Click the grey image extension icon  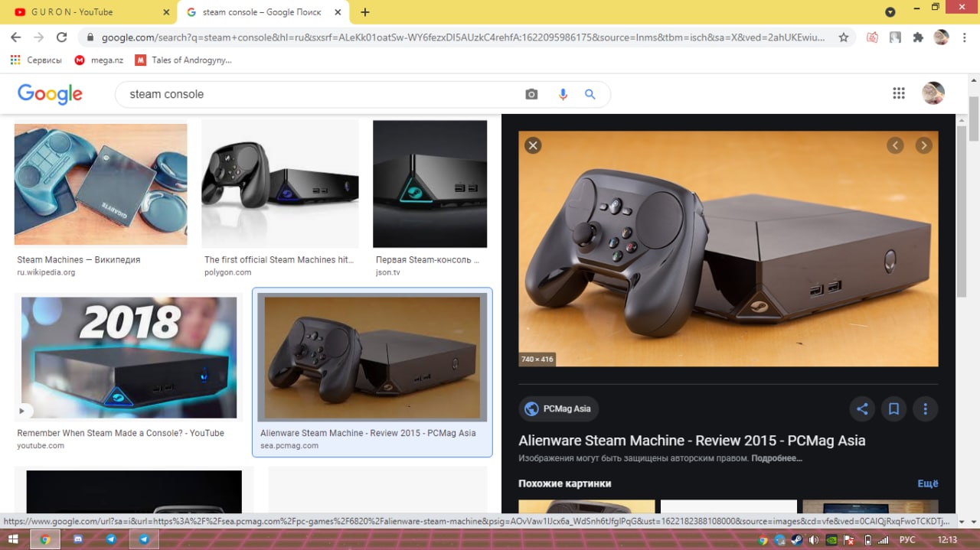pos(895,37)
